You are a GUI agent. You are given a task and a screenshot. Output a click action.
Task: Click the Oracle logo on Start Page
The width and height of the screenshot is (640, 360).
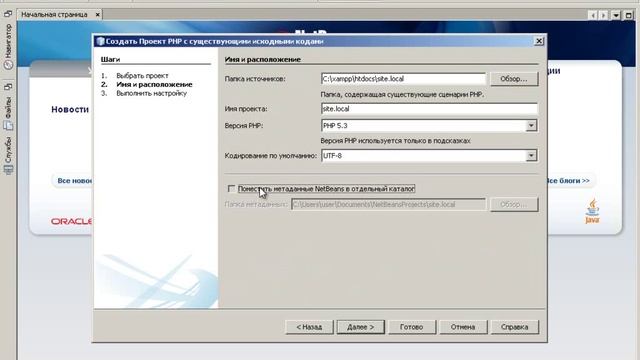(x=71, y=221)
